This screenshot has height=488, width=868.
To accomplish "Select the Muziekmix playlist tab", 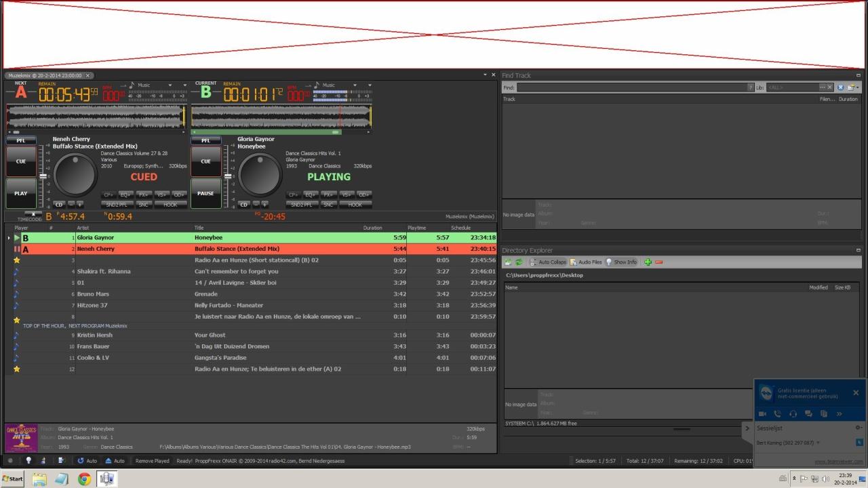I will pyautogui.click(x=45, y=75).
